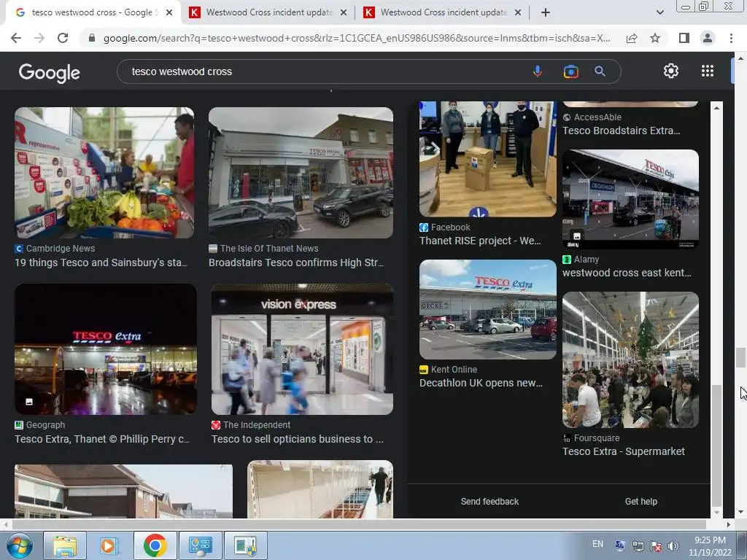Click the taskbar volume speaker icon
This screenshot has width=747, height=560.
click(673, 546)
